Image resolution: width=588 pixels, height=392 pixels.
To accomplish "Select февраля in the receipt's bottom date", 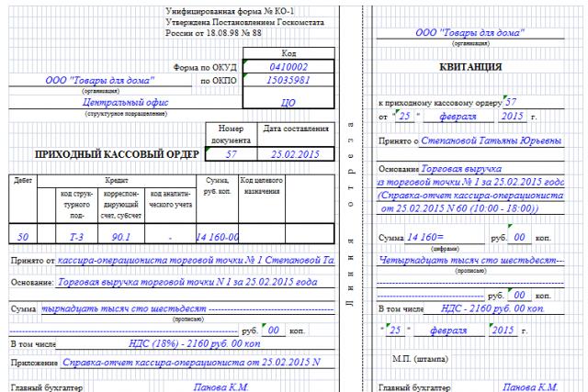I will coord(448,330).
